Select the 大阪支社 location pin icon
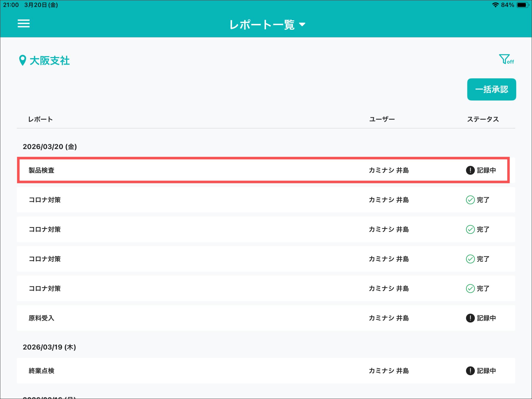The width and height of the screenshot is (532, 399). point(23,60)
